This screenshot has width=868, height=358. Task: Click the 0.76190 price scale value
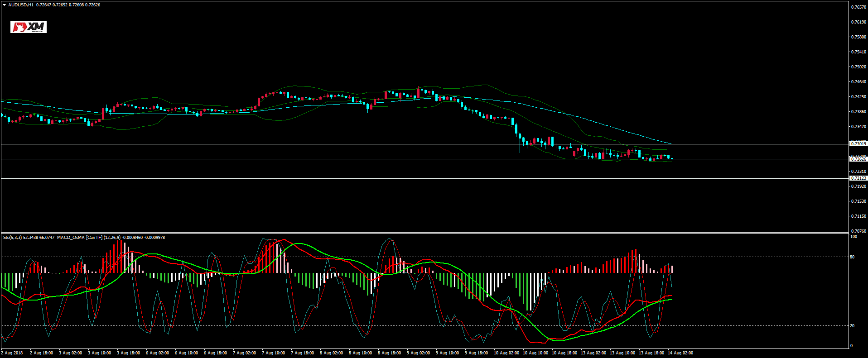859,22
